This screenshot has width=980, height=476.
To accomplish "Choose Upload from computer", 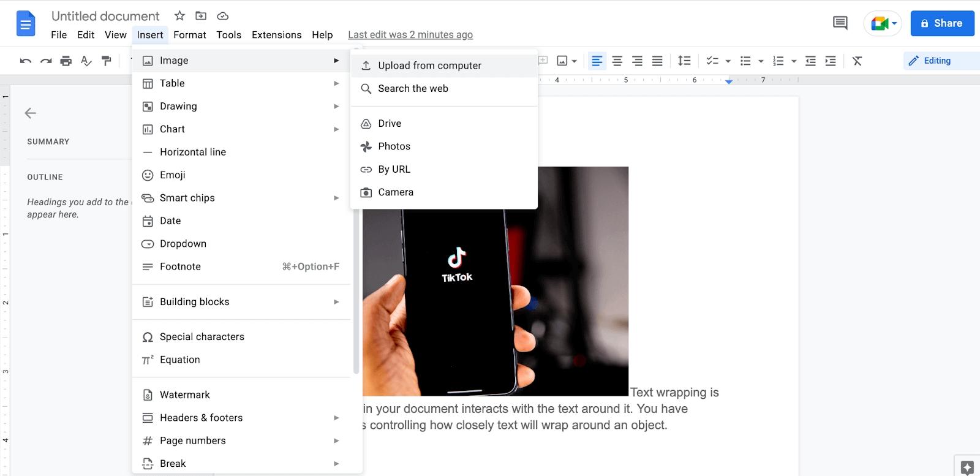I will [x=429, y=66].
